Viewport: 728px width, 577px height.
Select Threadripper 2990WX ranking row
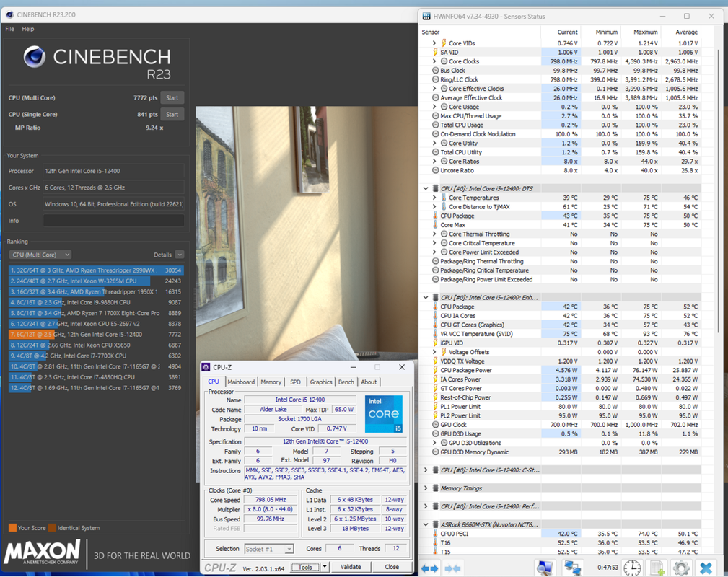tap(96, 270)
